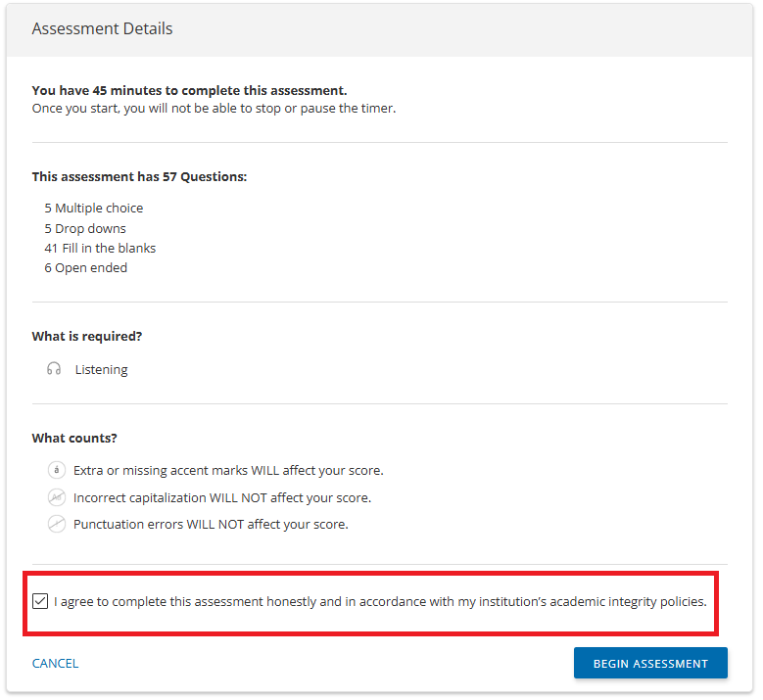
Task: Click '41 Fill in the blanks' line
Action: point(100,248)
